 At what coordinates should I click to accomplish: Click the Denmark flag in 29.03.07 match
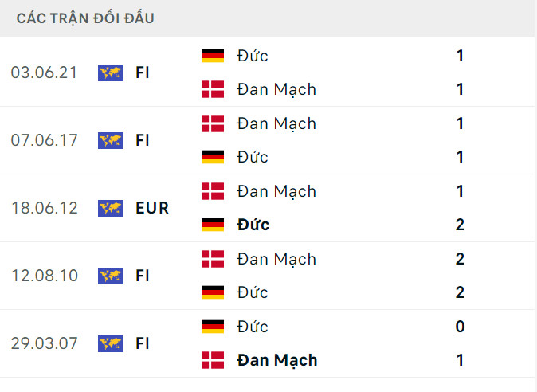coord(213,360)
